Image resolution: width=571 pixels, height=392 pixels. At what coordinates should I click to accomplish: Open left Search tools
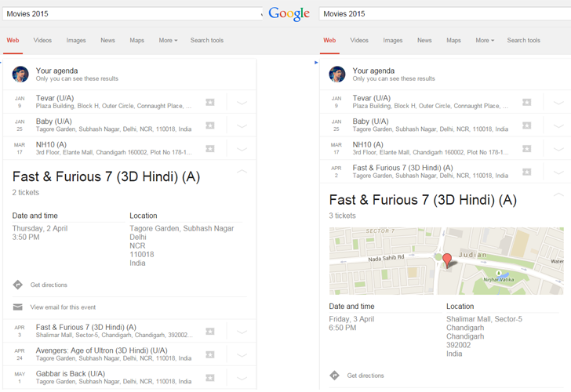[207, 41]
